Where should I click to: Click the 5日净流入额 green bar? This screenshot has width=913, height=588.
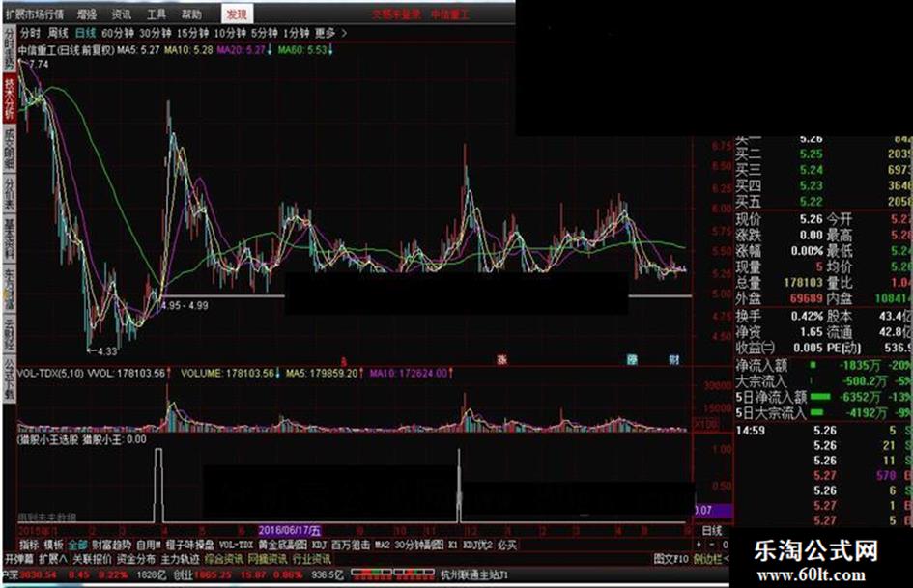click(820, 397)
